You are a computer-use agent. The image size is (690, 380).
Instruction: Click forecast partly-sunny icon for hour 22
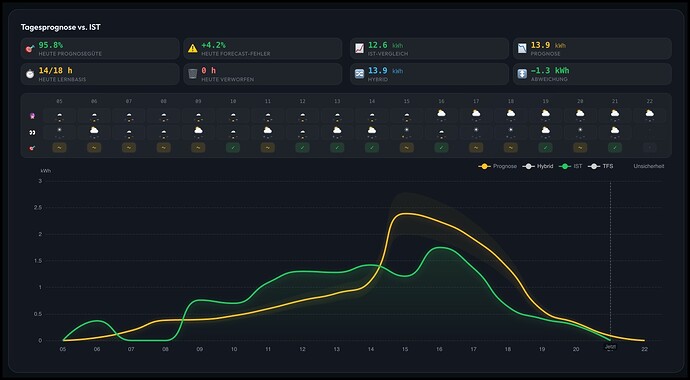[650, 114]
